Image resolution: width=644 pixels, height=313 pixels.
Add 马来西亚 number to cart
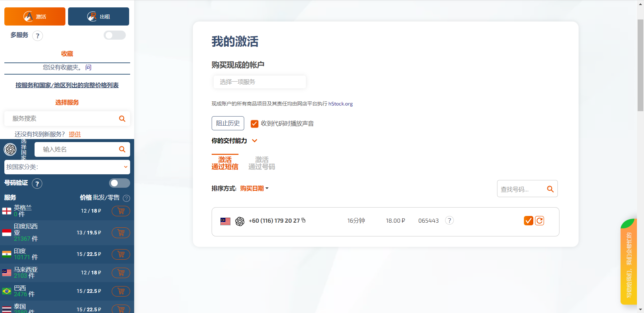click(121, 273)
